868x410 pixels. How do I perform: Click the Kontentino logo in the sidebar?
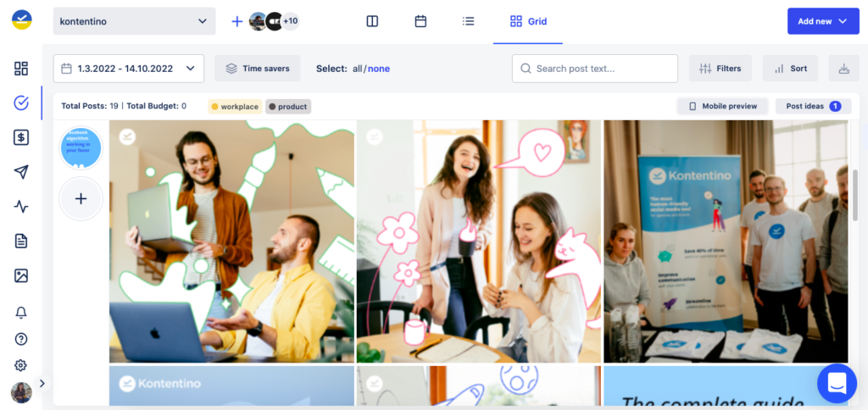[21, 20]
